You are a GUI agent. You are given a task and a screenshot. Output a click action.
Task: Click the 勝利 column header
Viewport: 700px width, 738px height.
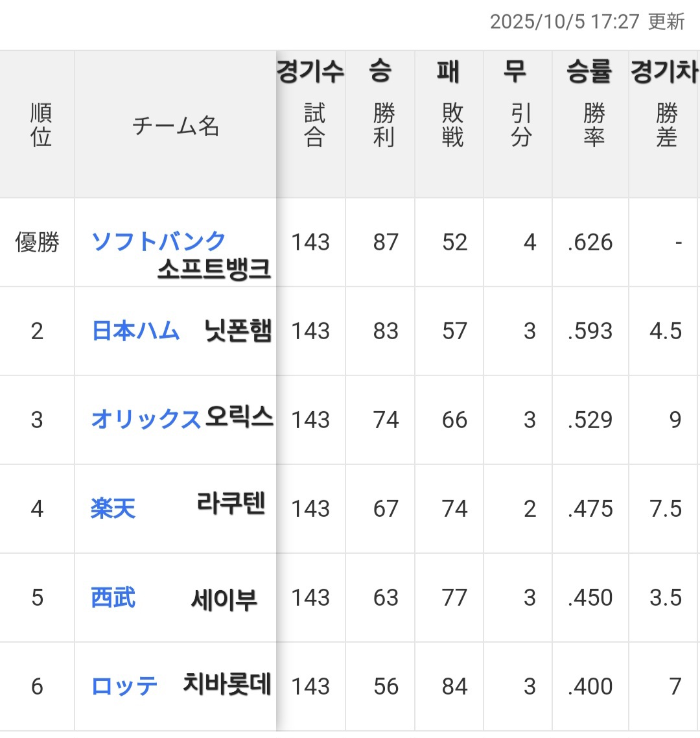[x=384, y=125]
